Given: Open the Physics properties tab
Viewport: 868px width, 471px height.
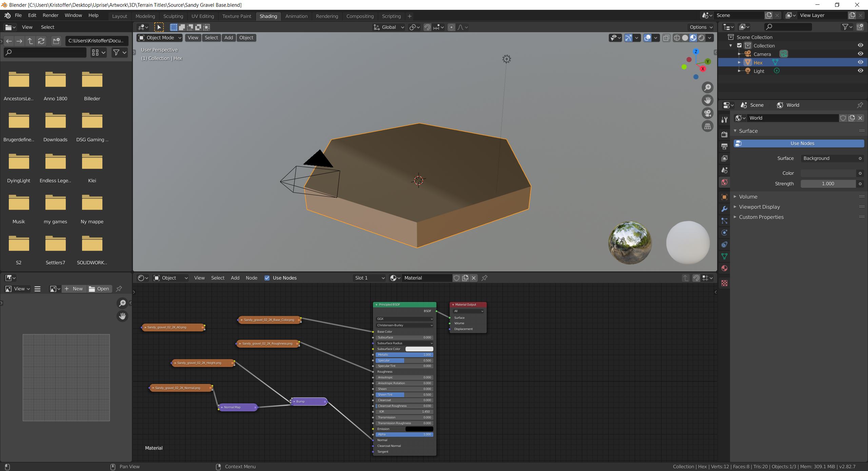Looking at the screenshot, I should (x=724, y=233).
